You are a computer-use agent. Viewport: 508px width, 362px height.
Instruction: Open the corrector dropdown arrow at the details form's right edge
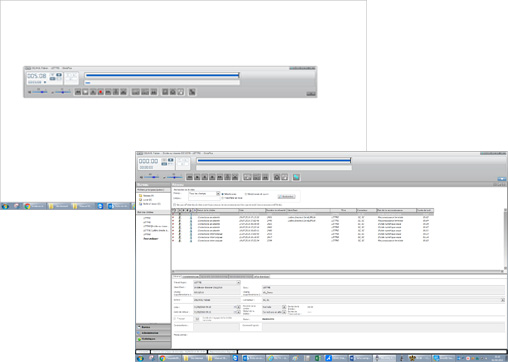pyautogui.click(x=503, y=300)
